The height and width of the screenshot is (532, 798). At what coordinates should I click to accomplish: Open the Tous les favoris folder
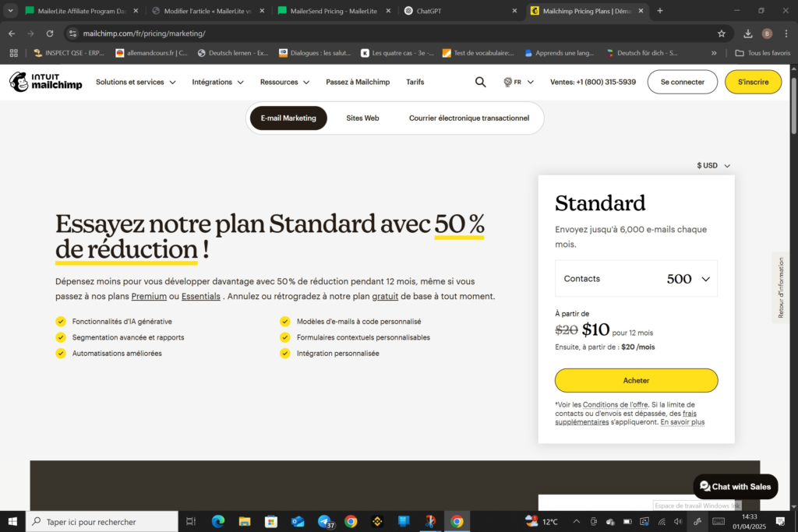point(762,53)
